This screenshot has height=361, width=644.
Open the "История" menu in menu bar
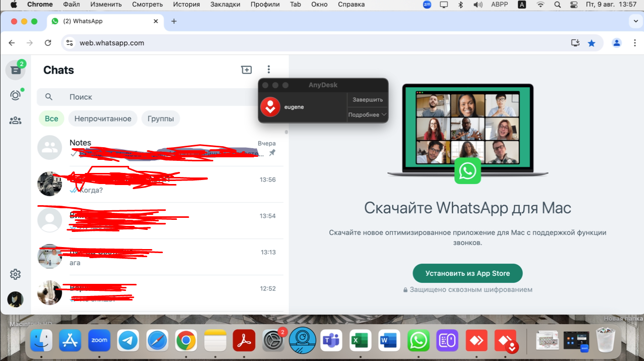(x=187, y=5)
